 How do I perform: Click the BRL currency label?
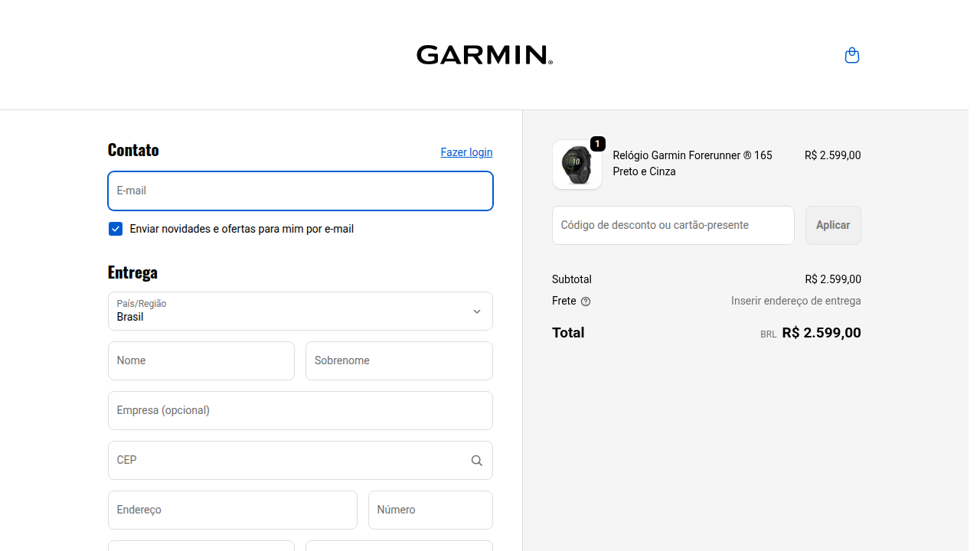click(769, 334)
